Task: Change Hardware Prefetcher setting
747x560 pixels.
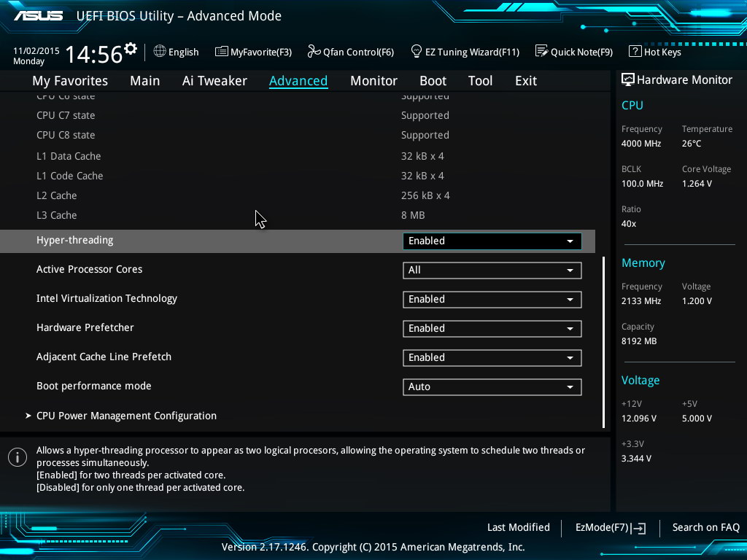Action: click(492, 329)
